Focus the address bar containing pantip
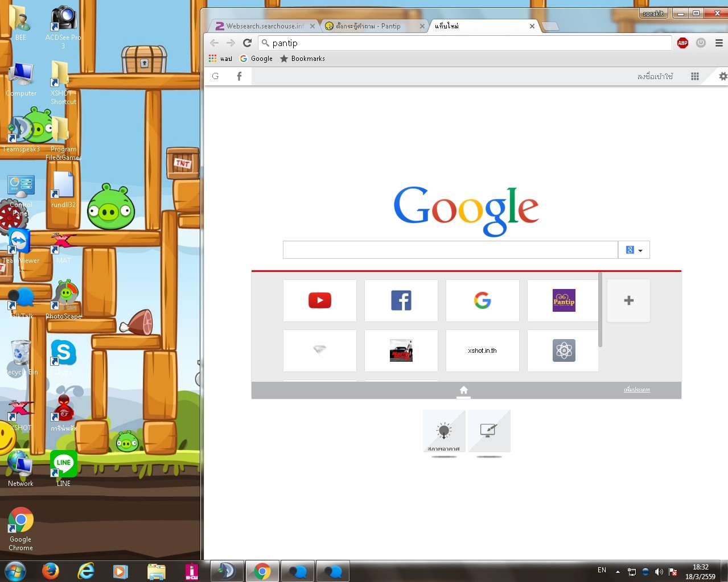This screenshot has width=728, height=582. click(465, 43)
